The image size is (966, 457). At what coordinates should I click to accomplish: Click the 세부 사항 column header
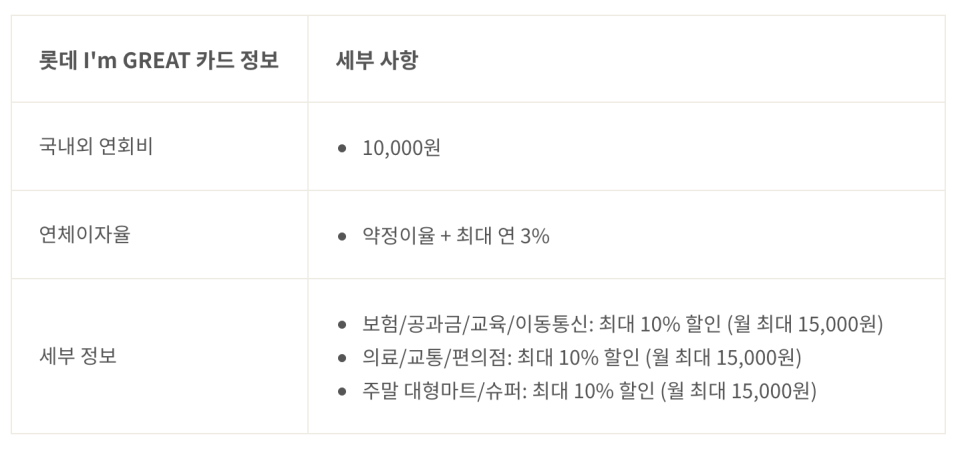pos(377,60)
